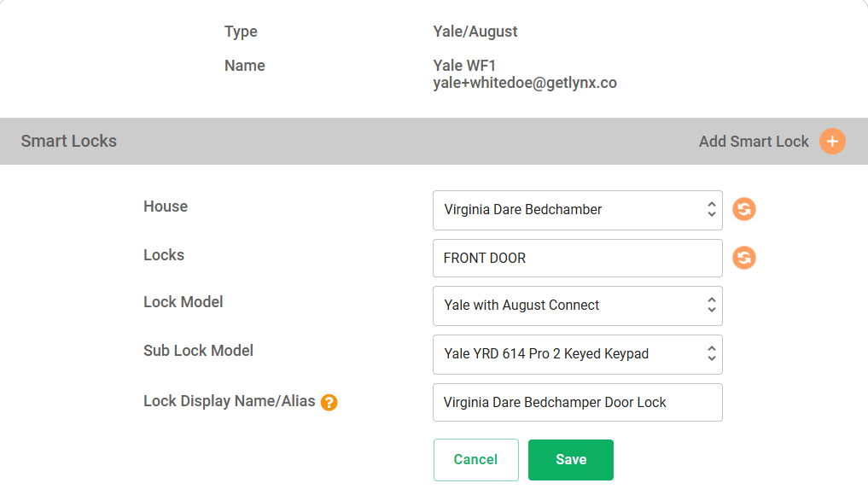The width and height of the screenshot is (868, 489).
Task: Expand the Lock Model dropdown
Action: (x=577, y=306)
